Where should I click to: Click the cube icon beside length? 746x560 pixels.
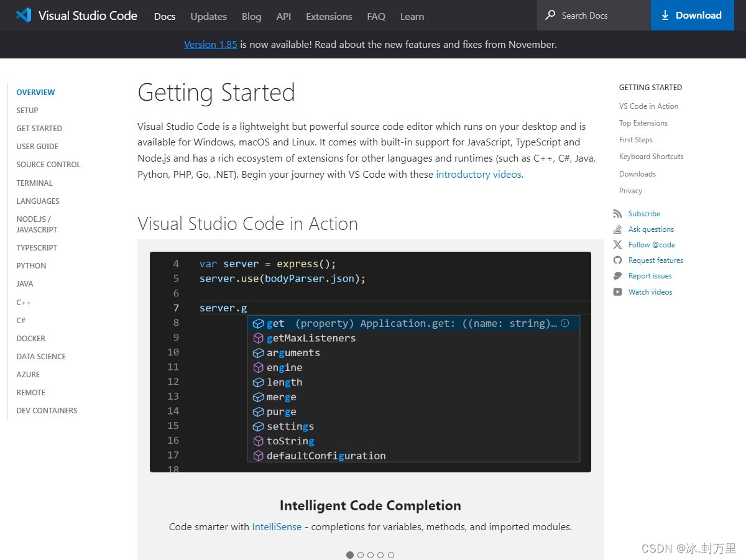(x=259, y=382)
